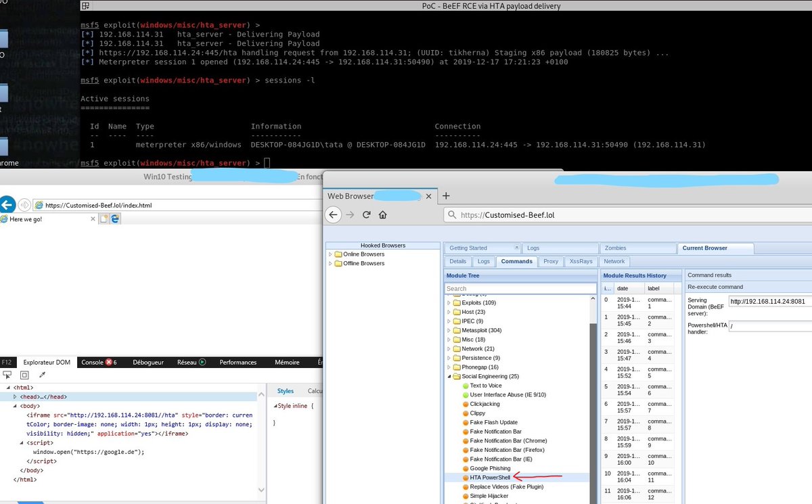Open the Réseau tab
The width and height of the screenshot is (812, 504).
[x=191, y=362]
